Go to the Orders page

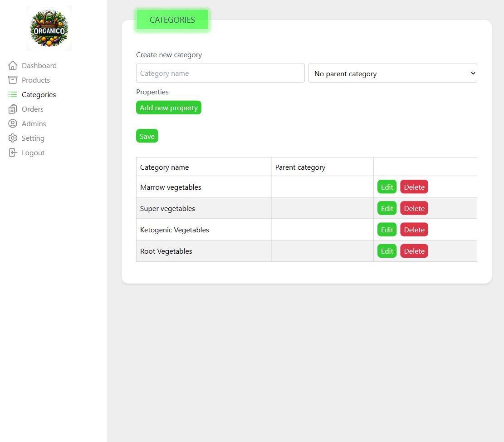click(x=32, y=109)
